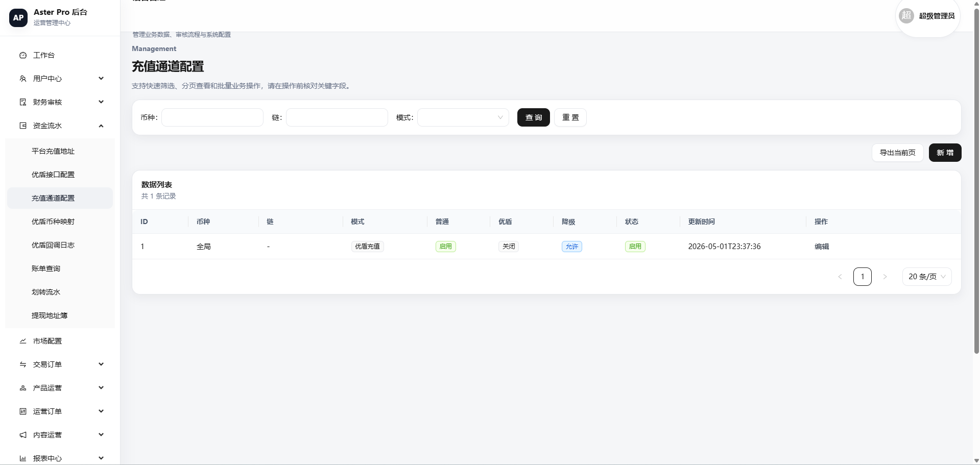This screenshot has width=980, height=465.
Task: Click the 导出当前页 button
Action: pos(897,153)
